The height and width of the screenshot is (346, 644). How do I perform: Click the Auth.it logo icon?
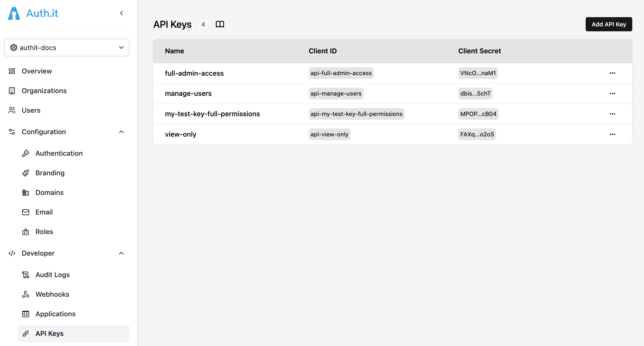[x=14, y=13]
